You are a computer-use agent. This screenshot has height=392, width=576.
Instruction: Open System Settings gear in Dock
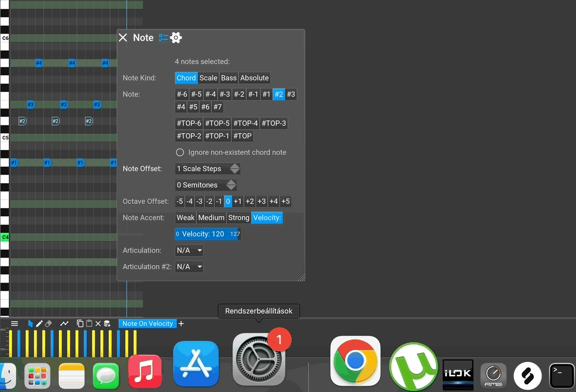coord(259,359)
